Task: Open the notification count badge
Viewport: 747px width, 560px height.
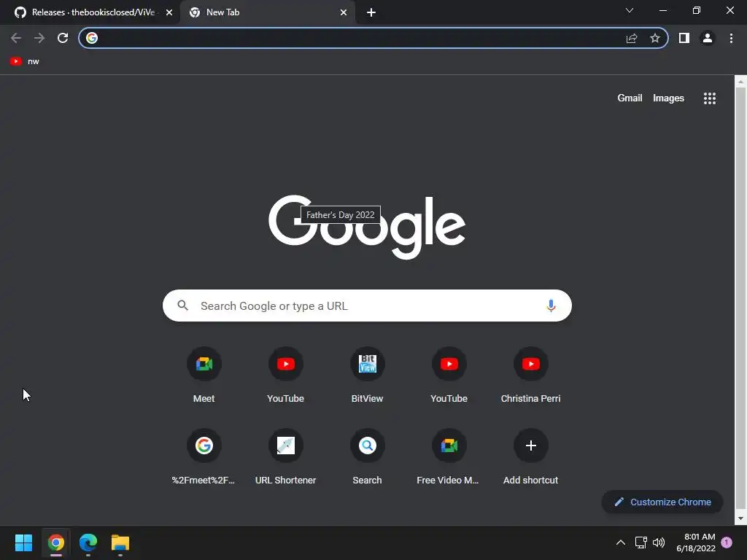Action: click(x=727, y=542)
